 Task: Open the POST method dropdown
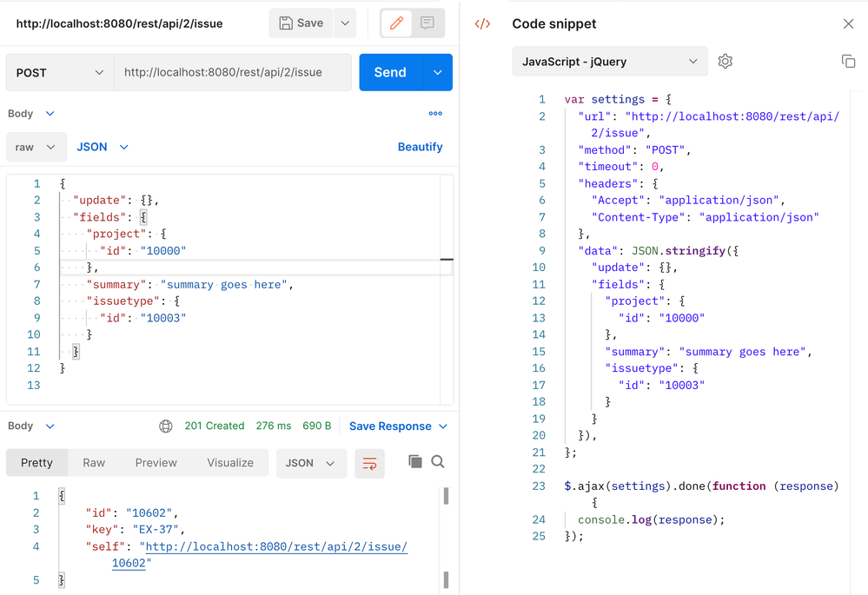[x=60, y=72]
